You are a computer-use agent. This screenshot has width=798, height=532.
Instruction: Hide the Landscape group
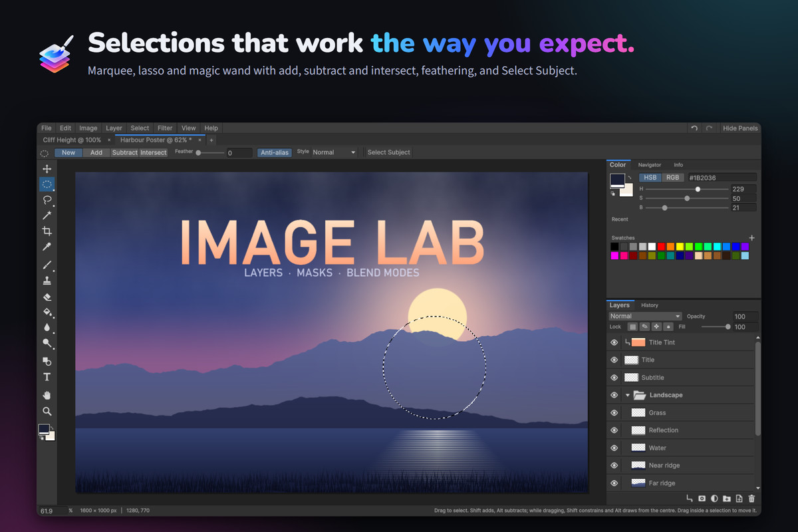pos(614,395)
